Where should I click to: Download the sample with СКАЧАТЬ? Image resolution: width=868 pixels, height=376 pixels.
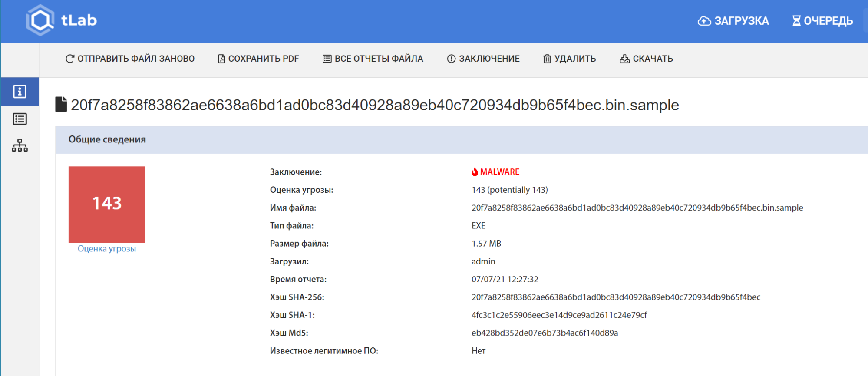(x=646, y=59)
